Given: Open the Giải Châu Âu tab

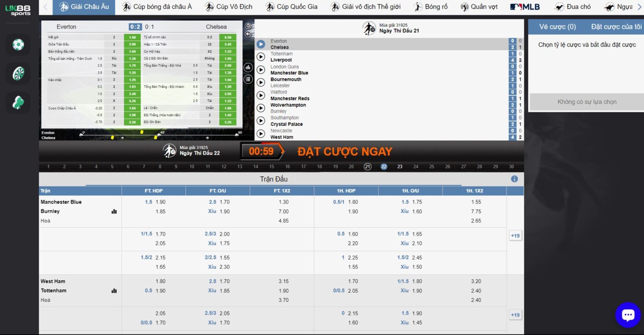Looking at the screenshot, I should click(84, 7).
